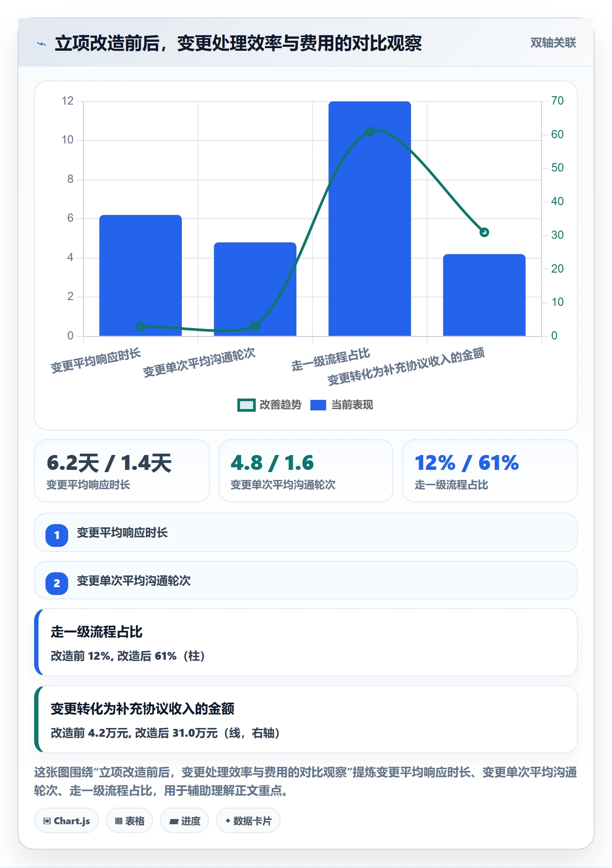Click the lightning bolt icon beside the title

tap(42, 44)
